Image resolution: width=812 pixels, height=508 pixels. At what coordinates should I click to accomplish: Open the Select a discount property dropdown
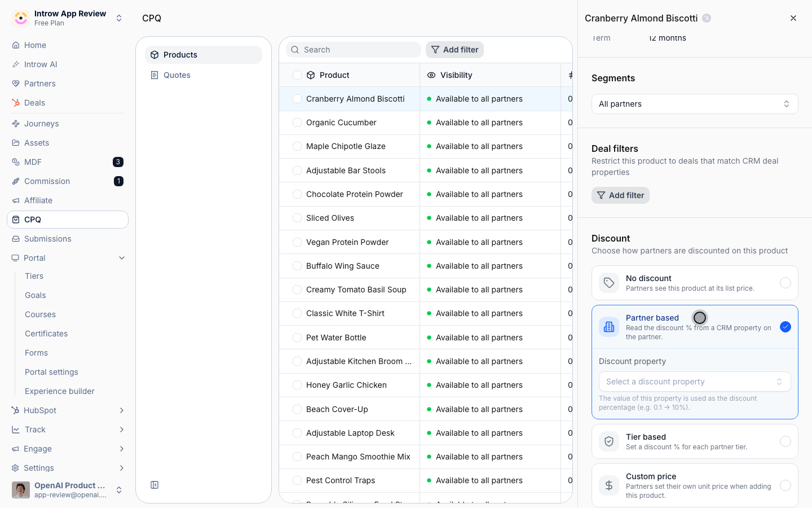tap(695, 382)
